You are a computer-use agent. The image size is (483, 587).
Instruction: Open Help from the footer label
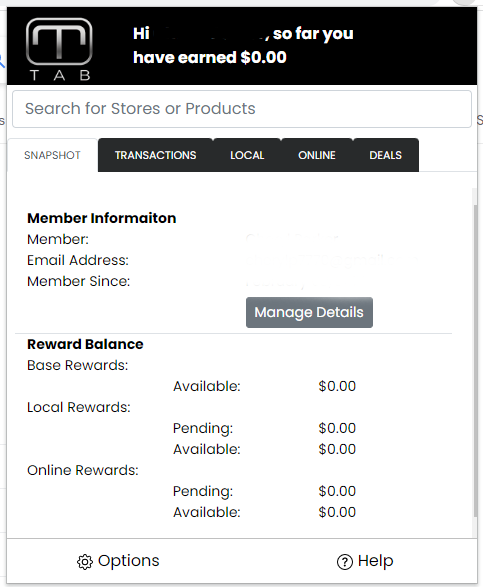(375, 561)
